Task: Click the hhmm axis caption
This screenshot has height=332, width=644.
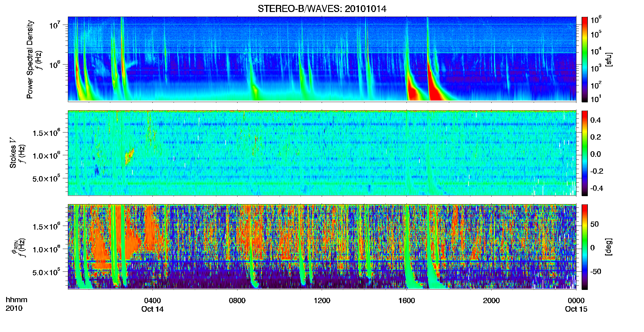Action: pos(16,300)
